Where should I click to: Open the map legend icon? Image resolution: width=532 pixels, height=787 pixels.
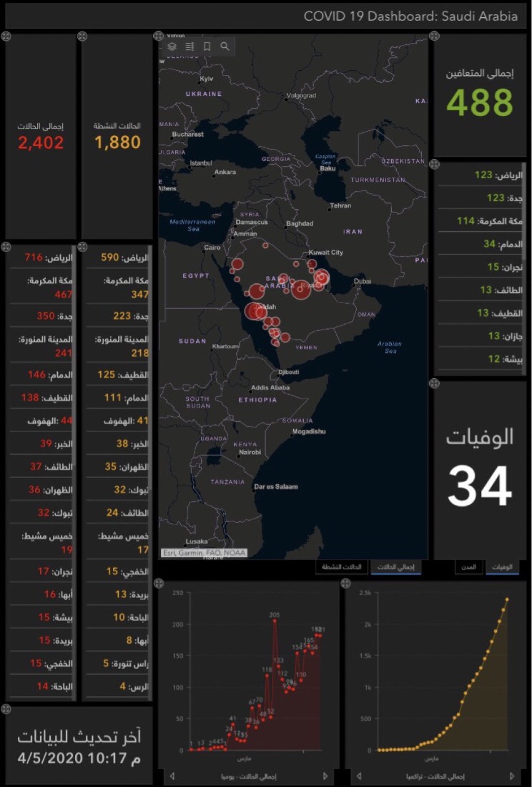[189, 46]
